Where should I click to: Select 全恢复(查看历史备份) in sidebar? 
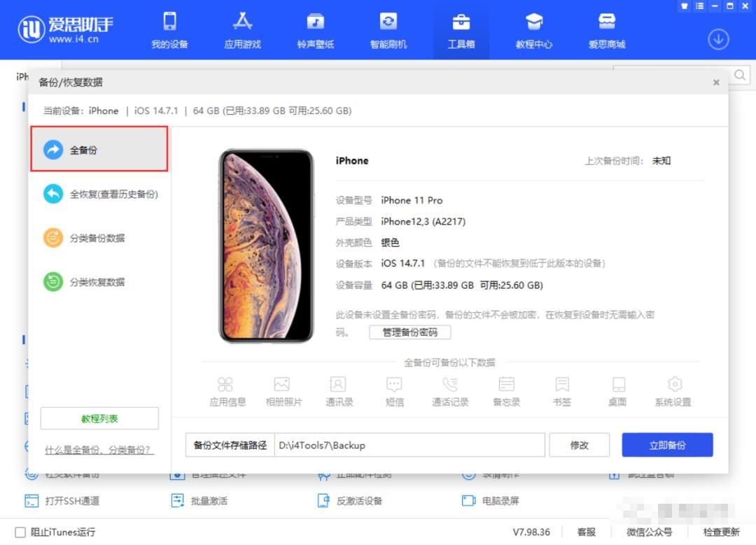(99, 194)
